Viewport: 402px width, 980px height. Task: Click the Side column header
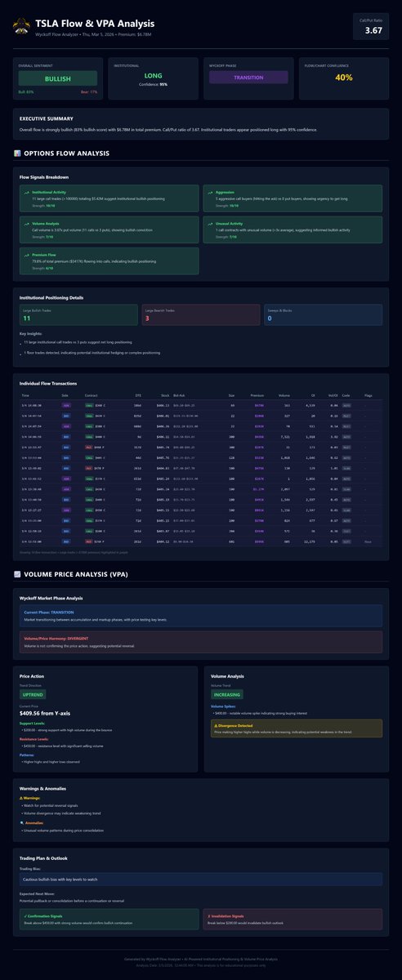point(65,394)
